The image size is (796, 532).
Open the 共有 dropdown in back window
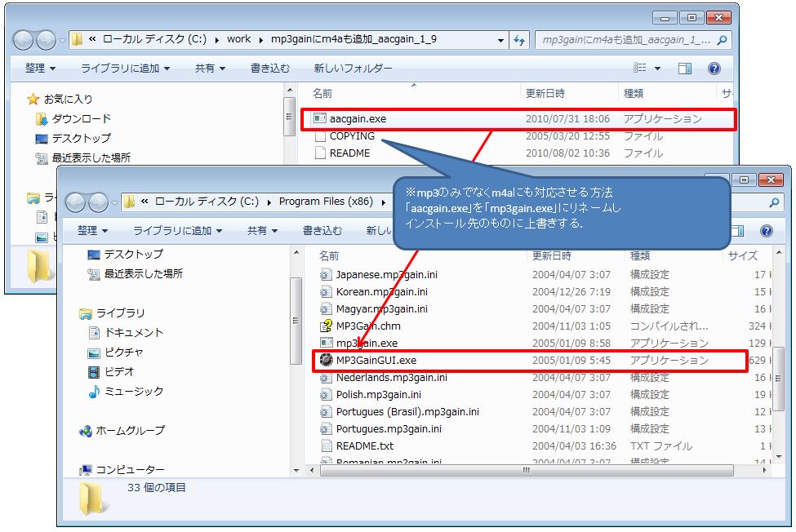(210, 69)
